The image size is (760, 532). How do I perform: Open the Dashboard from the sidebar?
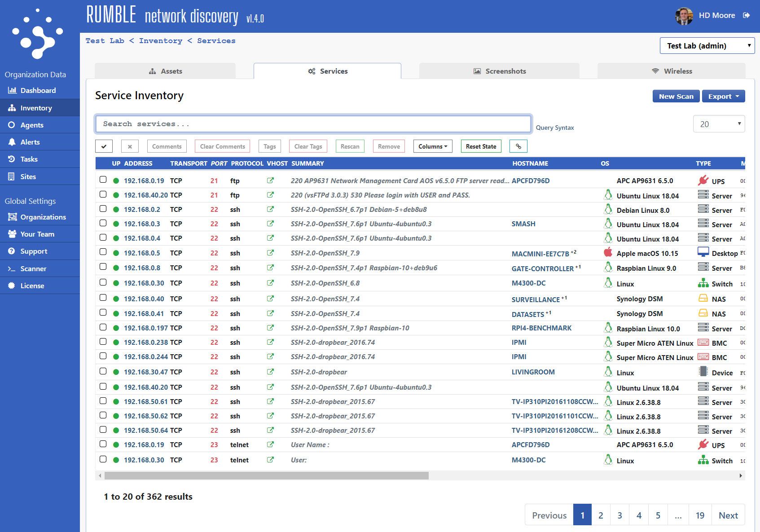coord(38,90)
